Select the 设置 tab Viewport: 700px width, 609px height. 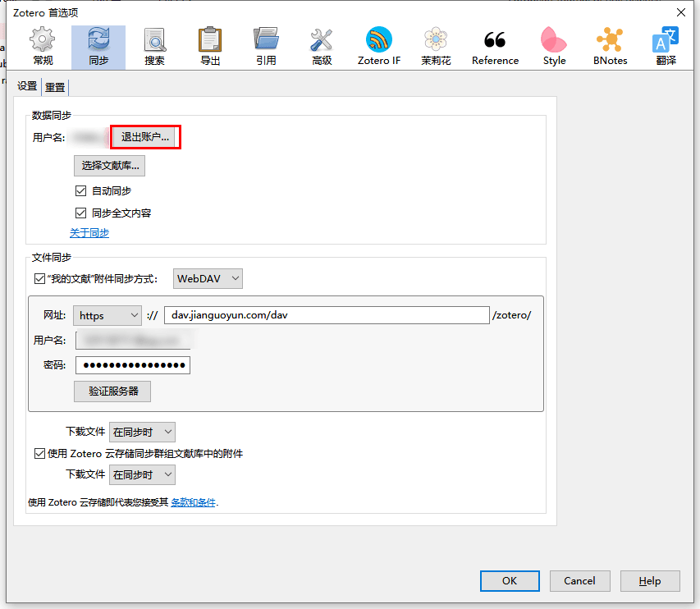[28, 86]
